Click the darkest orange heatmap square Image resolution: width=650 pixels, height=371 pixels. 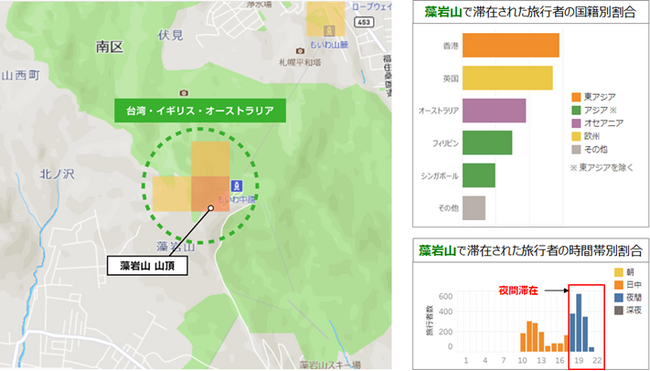210,194
